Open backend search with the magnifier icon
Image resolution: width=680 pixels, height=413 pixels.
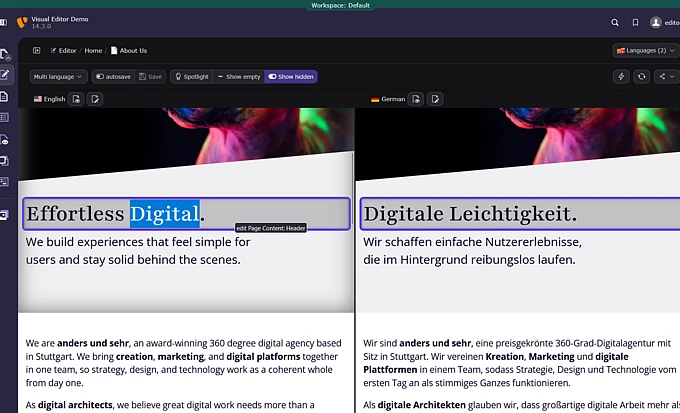pos(615,23)
